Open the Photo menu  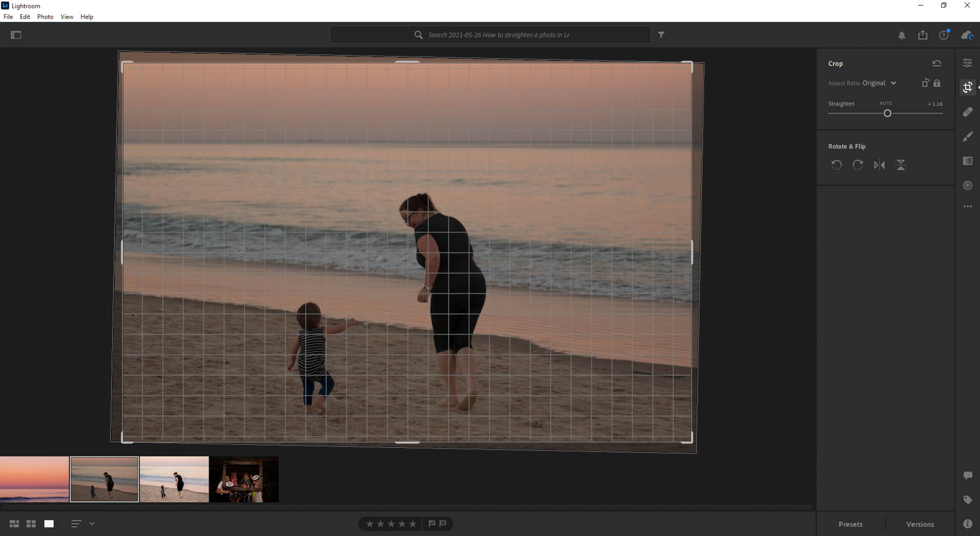pyautogui.click(x=45, y=17)
